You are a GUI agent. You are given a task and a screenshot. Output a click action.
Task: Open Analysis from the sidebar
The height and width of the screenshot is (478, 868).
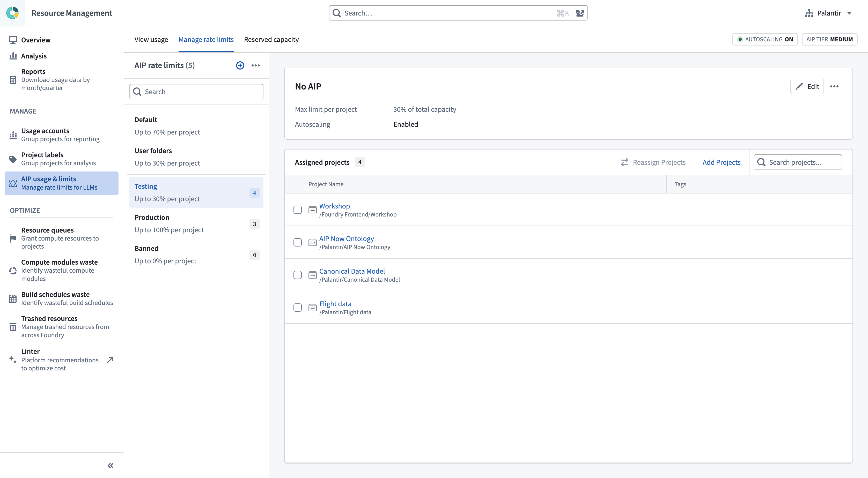[x=61, y=56]
